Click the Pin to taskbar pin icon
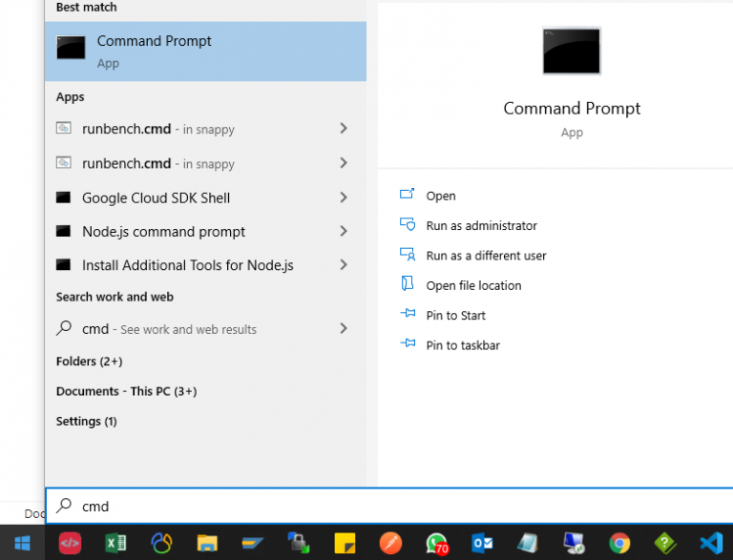 coord(408,343)
